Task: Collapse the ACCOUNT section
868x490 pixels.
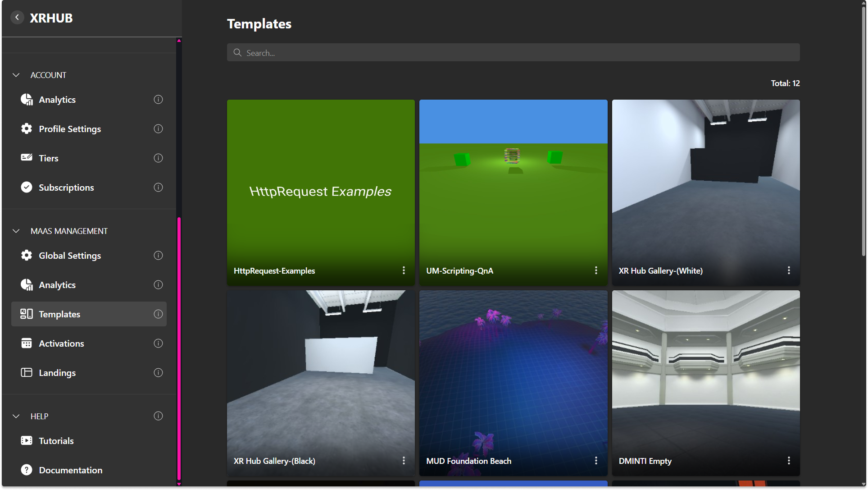Action: point(16,75)
